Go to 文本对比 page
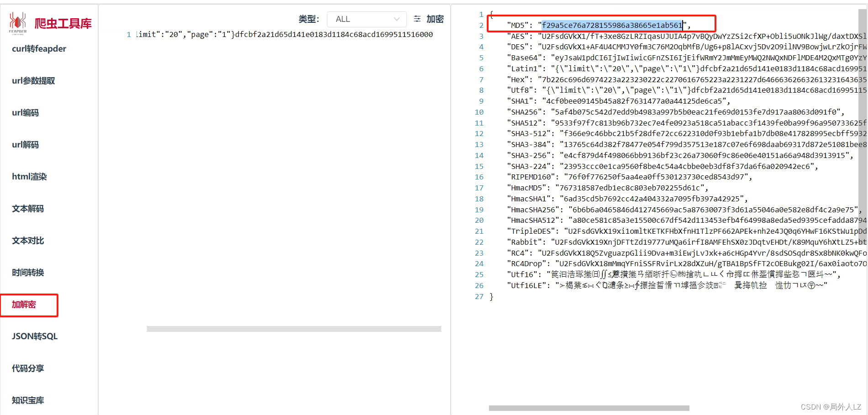This screenshot has width=868, height=415. pos(28,241)
